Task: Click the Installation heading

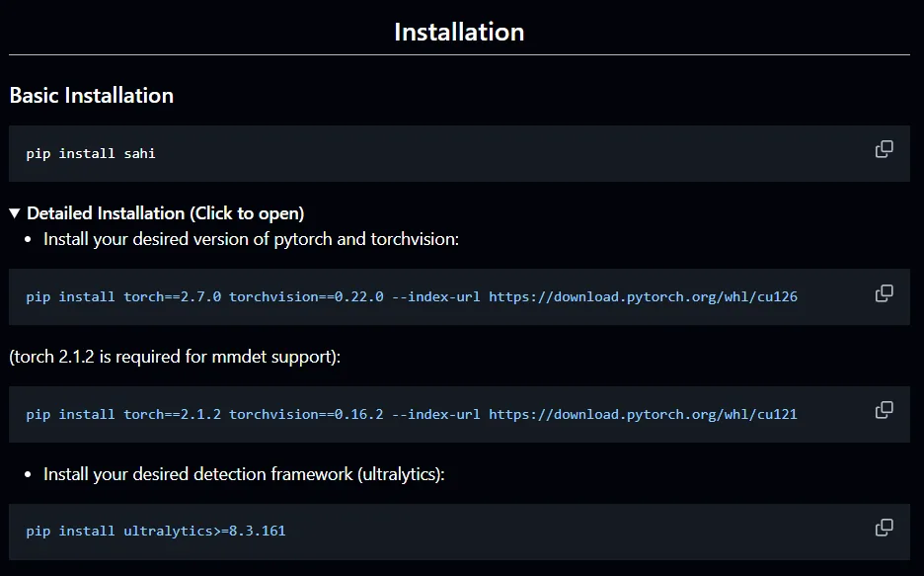Action: point(459,32)
